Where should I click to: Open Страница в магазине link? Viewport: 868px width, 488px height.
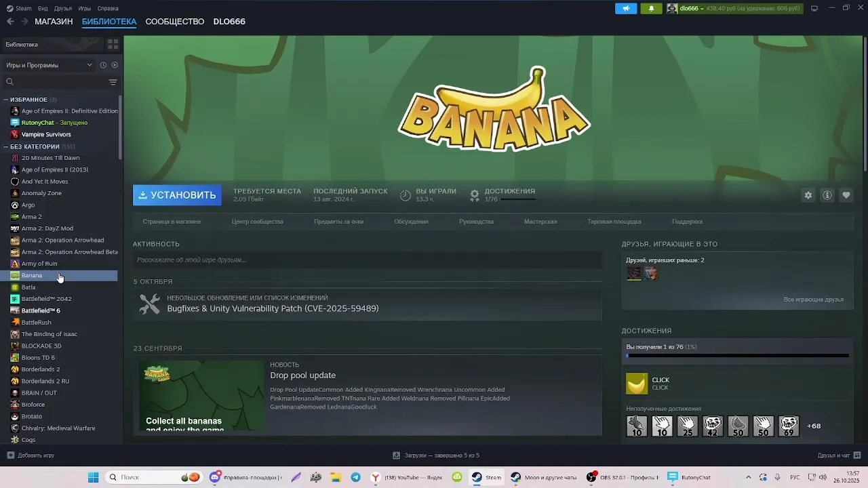[x=172, y=222]
